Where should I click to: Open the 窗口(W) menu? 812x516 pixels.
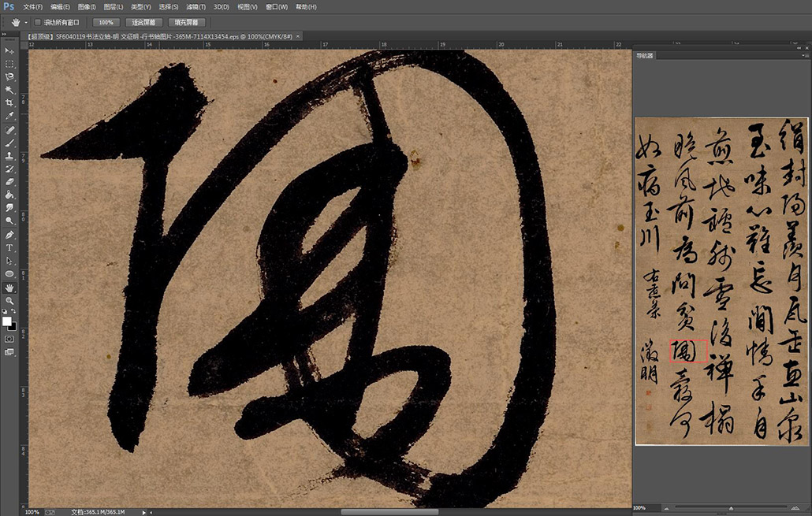(x=277, y=7)
